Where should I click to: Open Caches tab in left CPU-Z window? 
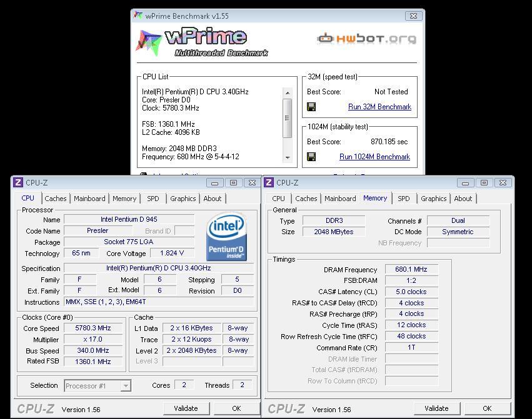56,199
